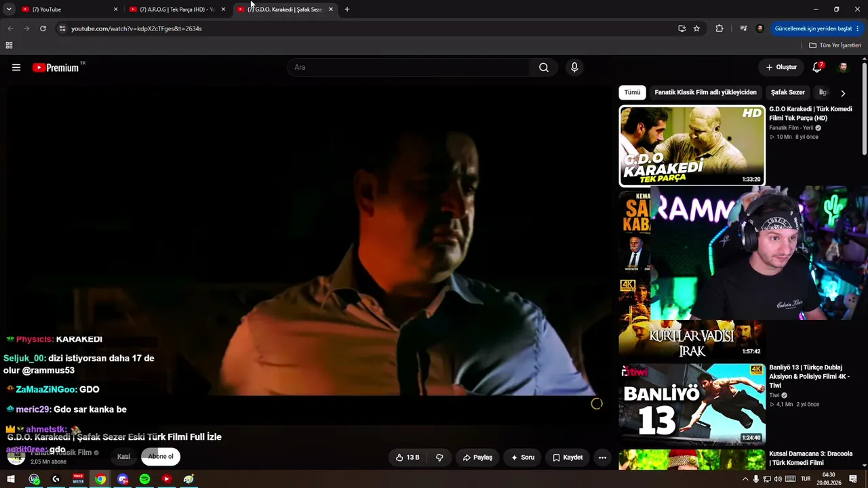This screenshot has width=868, height=488.
Task: Open Chrome menu three dots
Action: [858, 28]
